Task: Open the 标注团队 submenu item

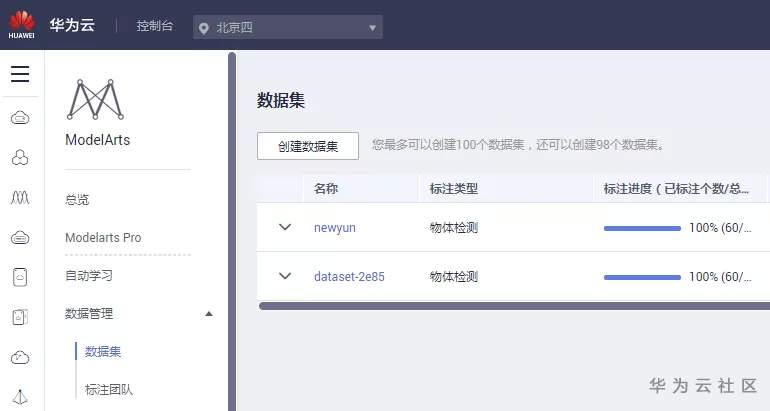Action: point(109,389)
